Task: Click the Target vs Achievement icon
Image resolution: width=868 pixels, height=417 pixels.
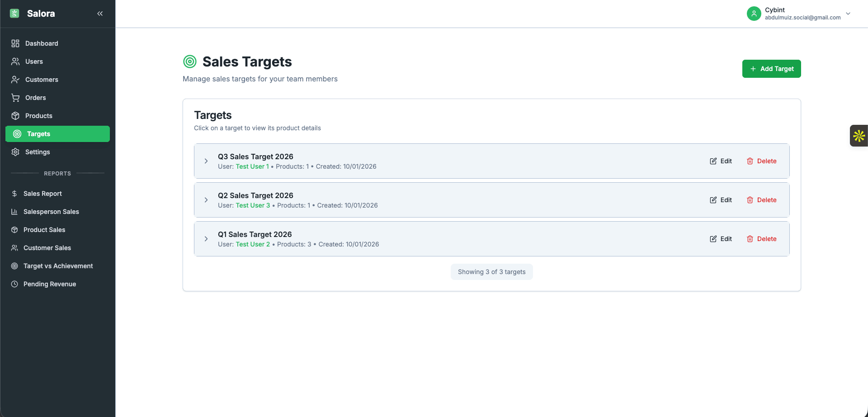Action: tap(15, 266)
